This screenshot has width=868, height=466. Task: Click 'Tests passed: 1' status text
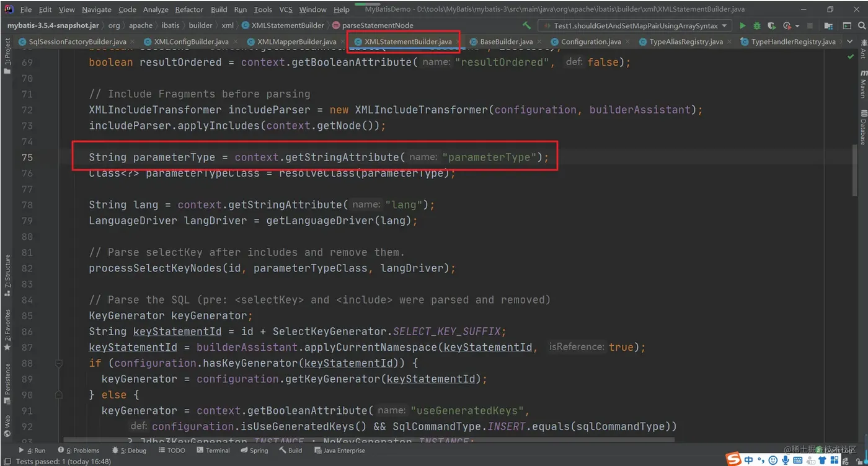(x=63, y=462)
